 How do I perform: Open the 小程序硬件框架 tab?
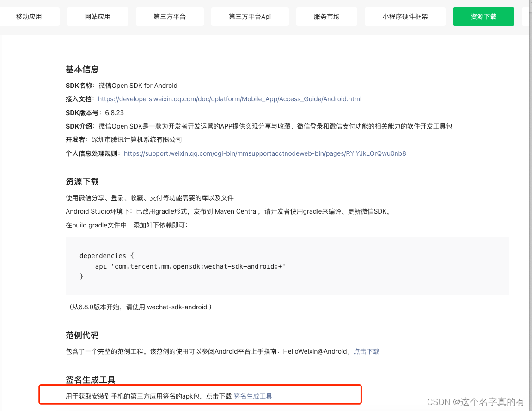pos(405,17)
